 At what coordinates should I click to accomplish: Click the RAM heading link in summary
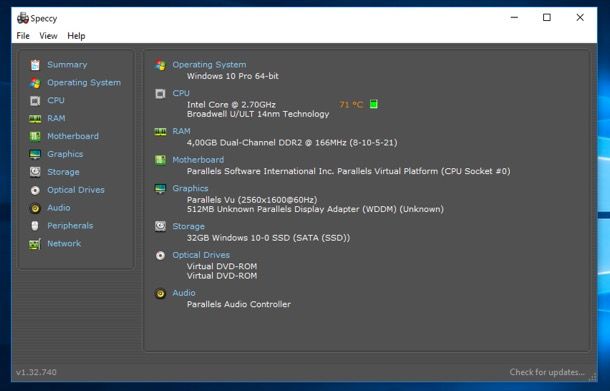[x=182, y=131]
